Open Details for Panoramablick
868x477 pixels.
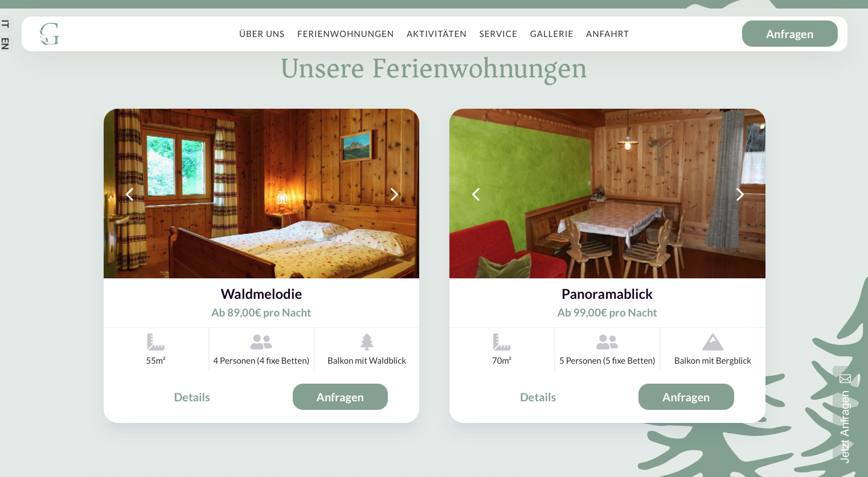pyautogui.click(x=538, y=397)
